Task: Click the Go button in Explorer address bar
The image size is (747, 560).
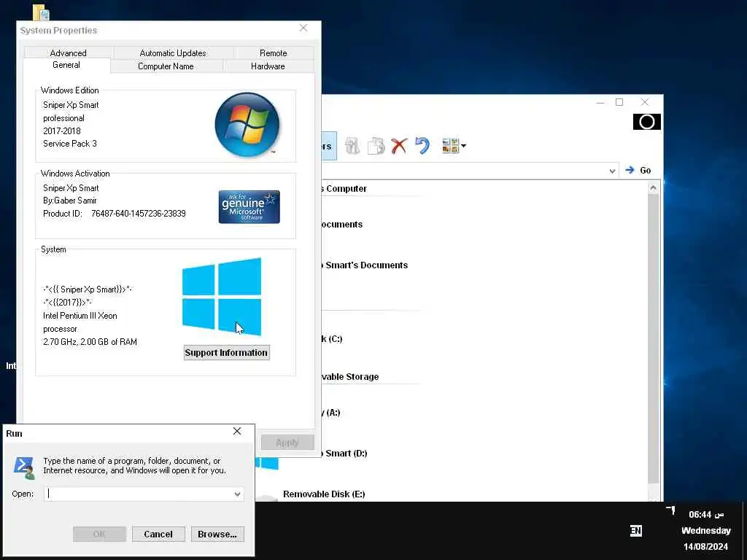Action: click(x=638, y=170)
